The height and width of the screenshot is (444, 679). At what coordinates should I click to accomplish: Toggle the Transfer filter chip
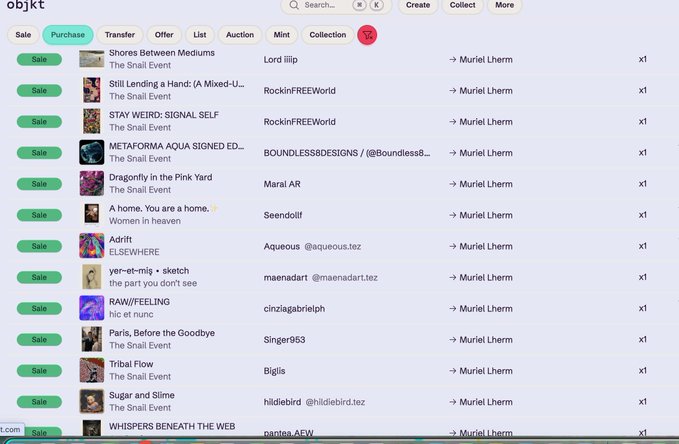coord(120,35)
